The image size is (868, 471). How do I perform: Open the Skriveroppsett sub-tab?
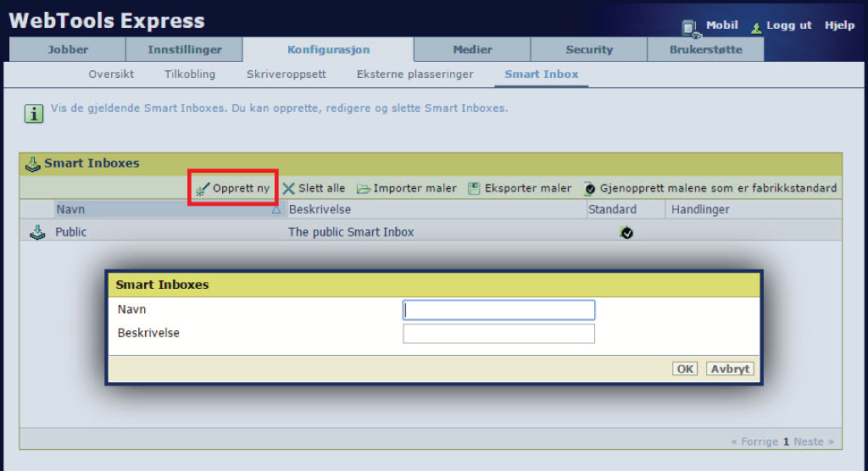(287, 75)
